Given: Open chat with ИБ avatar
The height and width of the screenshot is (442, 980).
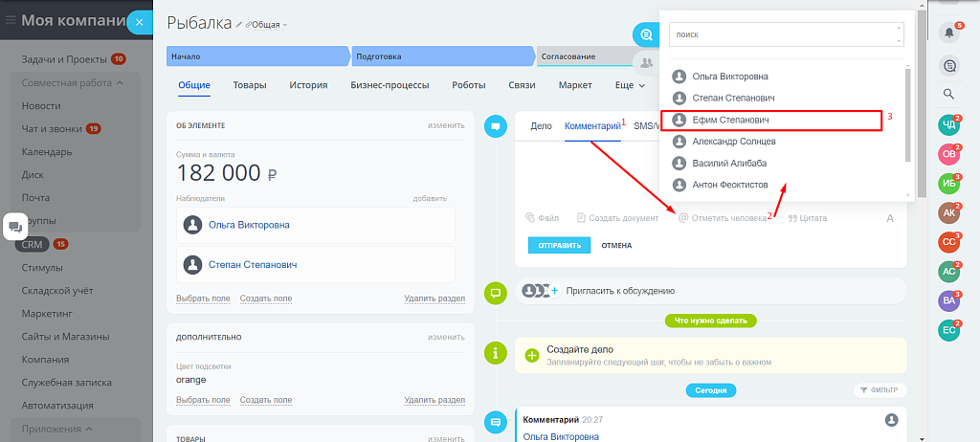Looking at the screenshot, I should tap(948, 183).
